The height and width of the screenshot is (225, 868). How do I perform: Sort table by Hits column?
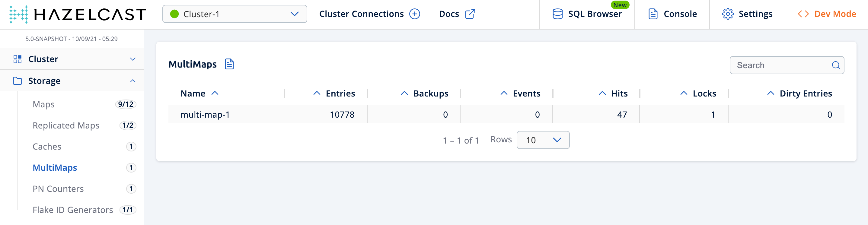(619, 93)
